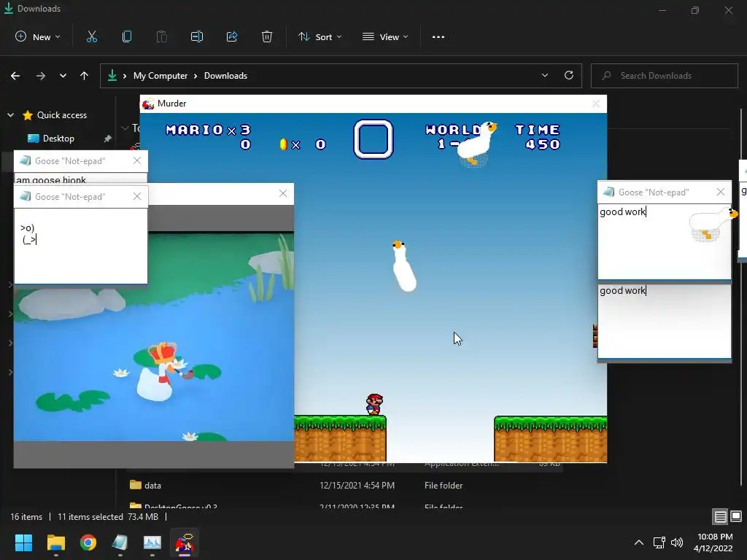Viewport: 747px width, 560px height.
Task: Open the clock and date flyout
Action: (x=713, y=542)
